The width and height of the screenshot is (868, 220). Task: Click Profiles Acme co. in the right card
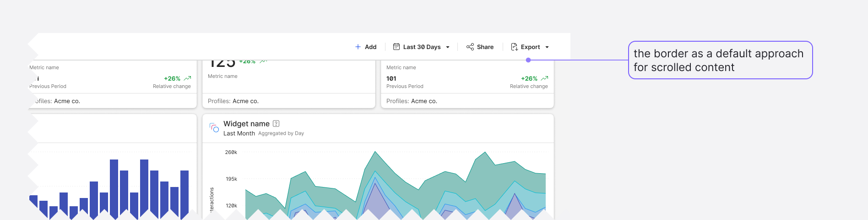coord(412,101)
